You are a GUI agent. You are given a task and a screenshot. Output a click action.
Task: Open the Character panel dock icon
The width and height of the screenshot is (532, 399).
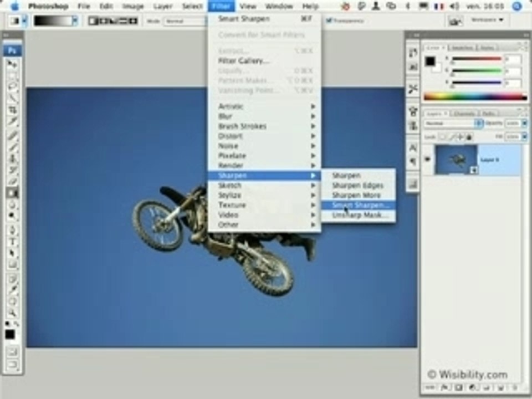point(412,147)
